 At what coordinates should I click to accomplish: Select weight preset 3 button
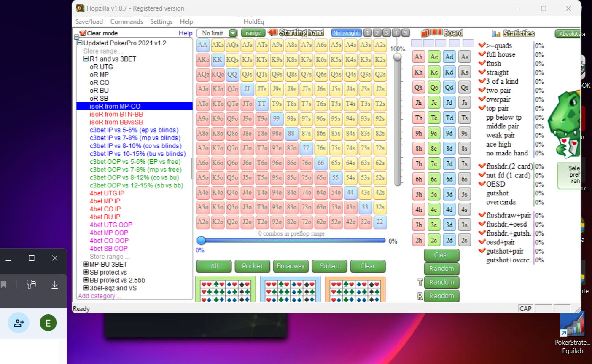point(387,33)
